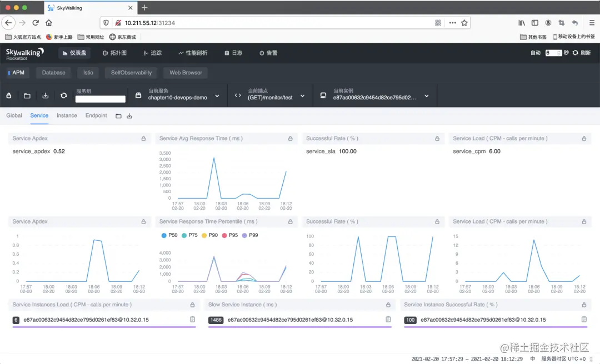The width and height of the screenshot is (600, 364).
Task: Go to browser home page
Action: (x=48, y=23)
